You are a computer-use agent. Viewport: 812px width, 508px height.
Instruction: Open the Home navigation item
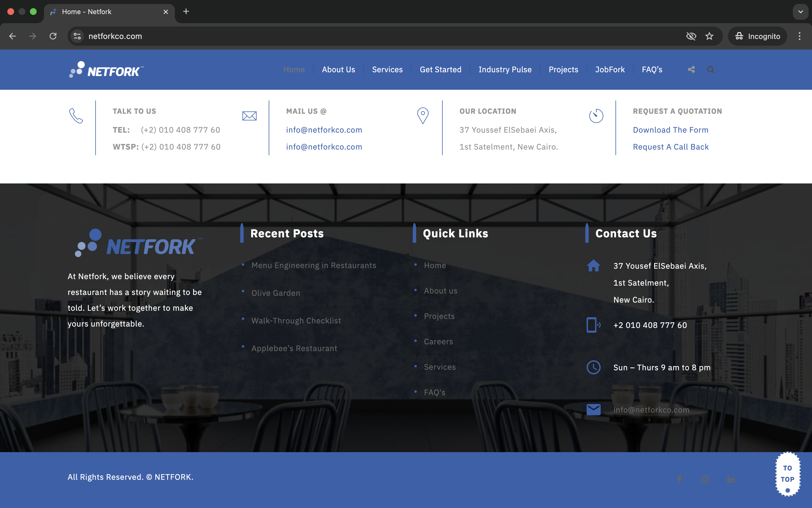(294, 69)
